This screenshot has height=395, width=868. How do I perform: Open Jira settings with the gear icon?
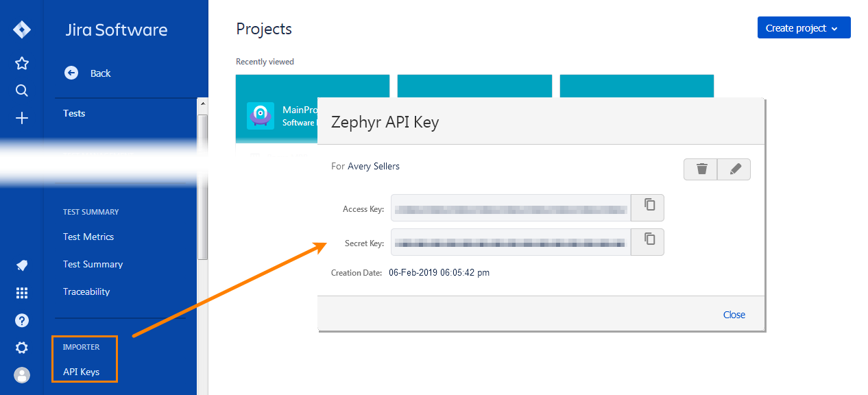tap(21, 348)
